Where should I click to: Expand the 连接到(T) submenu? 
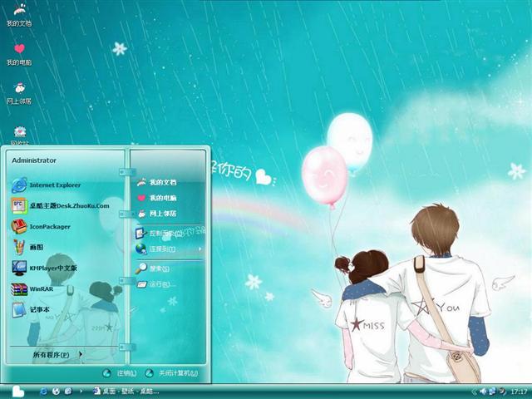(x=169, y=249)
